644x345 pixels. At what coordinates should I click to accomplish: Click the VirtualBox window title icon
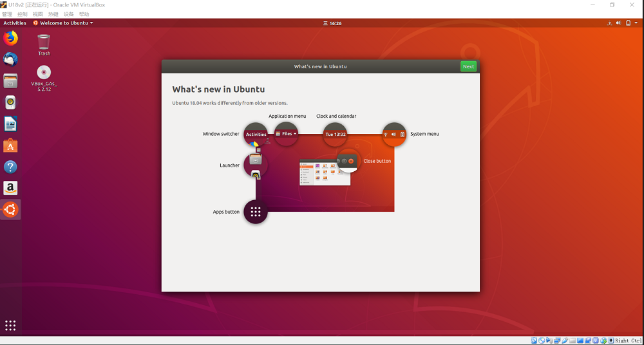coord(4,5)
